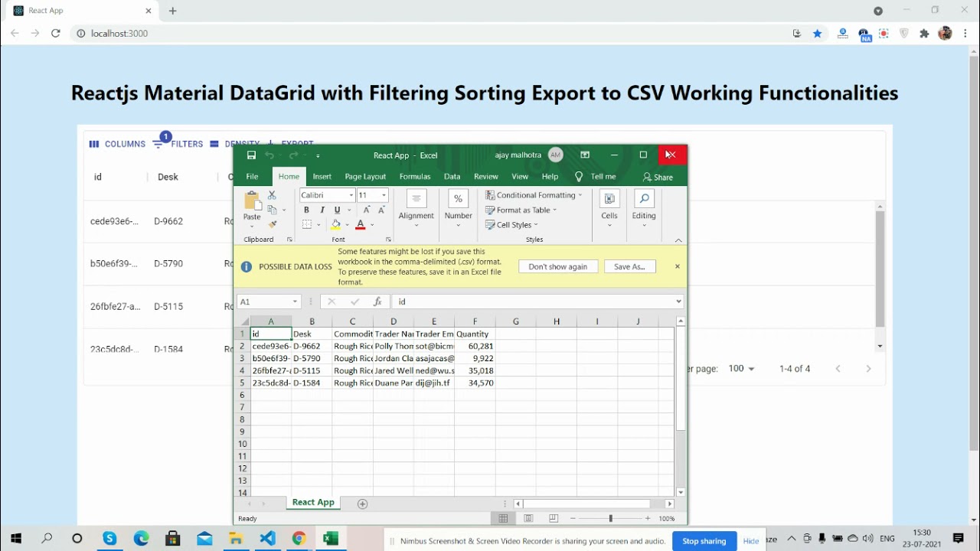
Task: Open font size dropdown showing 11
Action: click(x=384, y=195)
